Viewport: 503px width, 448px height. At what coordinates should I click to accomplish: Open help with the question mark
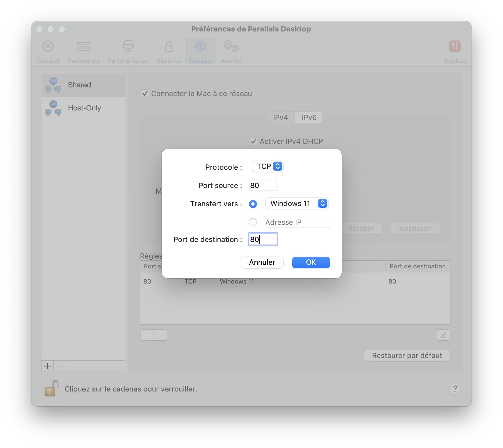pos(455,389)
